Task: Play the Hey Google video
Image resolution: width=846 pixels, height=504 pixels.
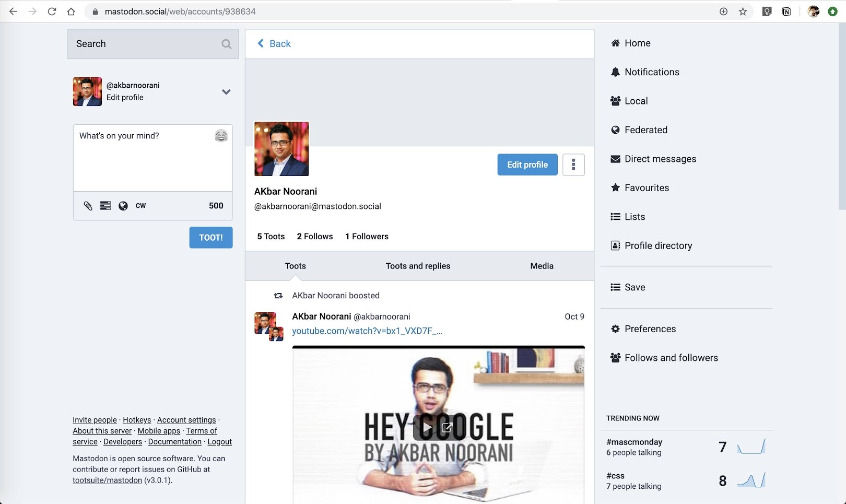Action: click(427, 428)
